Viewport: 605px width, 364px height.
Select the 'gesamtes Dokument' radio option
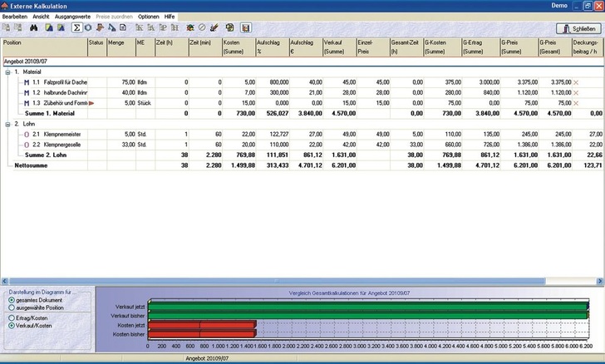[11, 299]
